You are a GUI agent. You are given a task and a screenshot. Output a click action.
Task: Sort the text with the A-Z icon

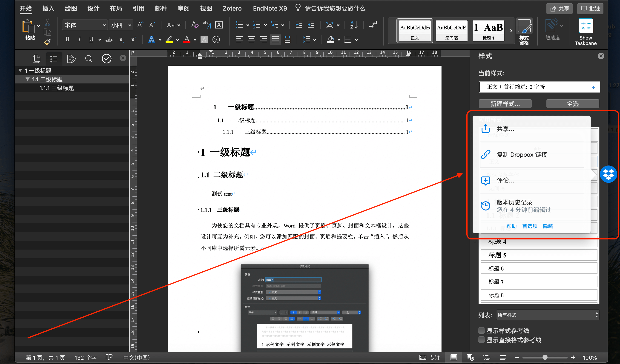[354, 25]
